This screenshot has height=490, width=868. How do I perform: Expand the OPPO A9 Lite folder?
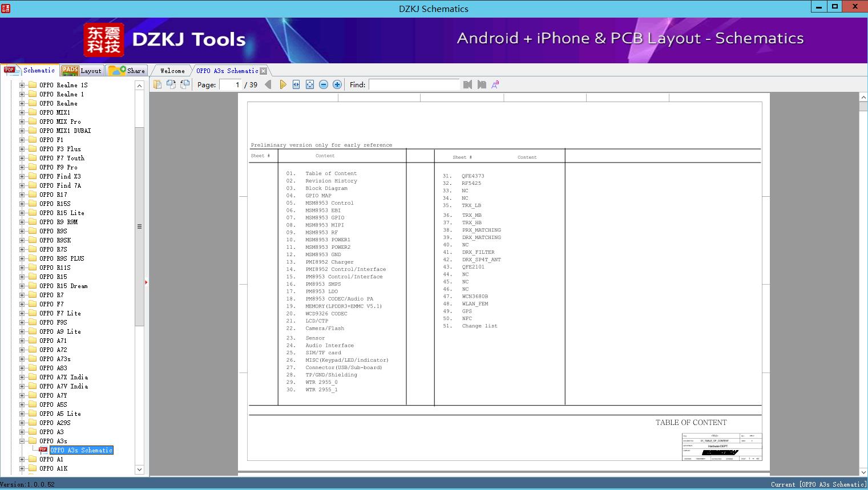point(22,331)
